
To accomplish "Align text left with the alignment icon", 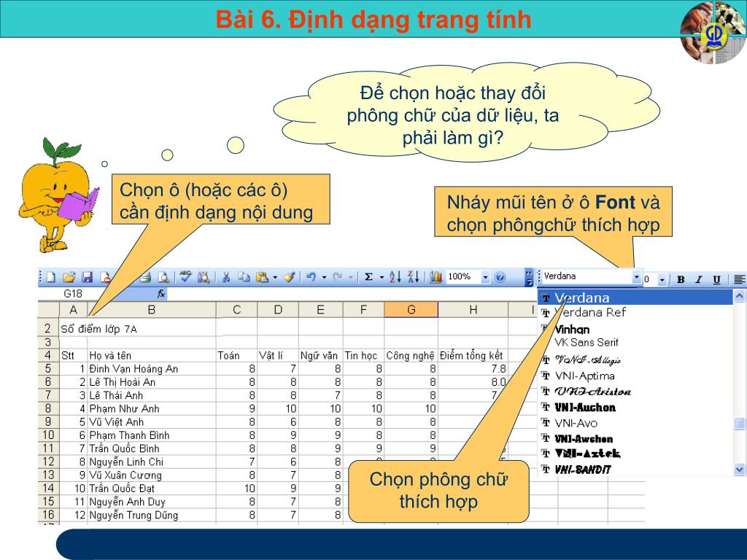I will pyautogui.click(x=740, y=279).
